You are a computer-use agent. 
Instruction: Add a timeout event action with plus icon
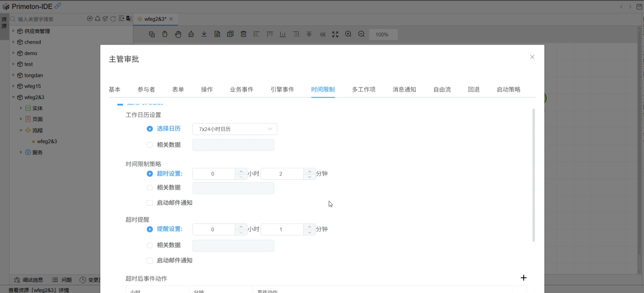pos(523,278)
